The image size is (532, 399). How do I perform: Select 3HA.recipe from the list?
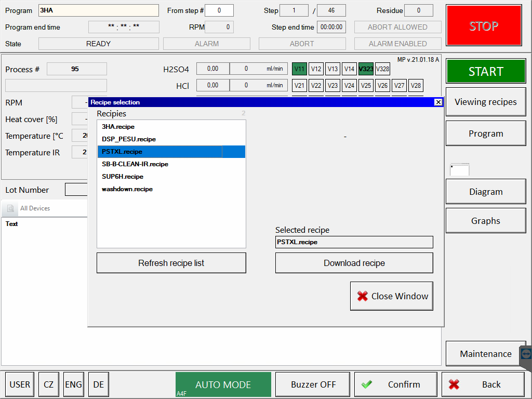pyautogui.click(x=118, y=127)
